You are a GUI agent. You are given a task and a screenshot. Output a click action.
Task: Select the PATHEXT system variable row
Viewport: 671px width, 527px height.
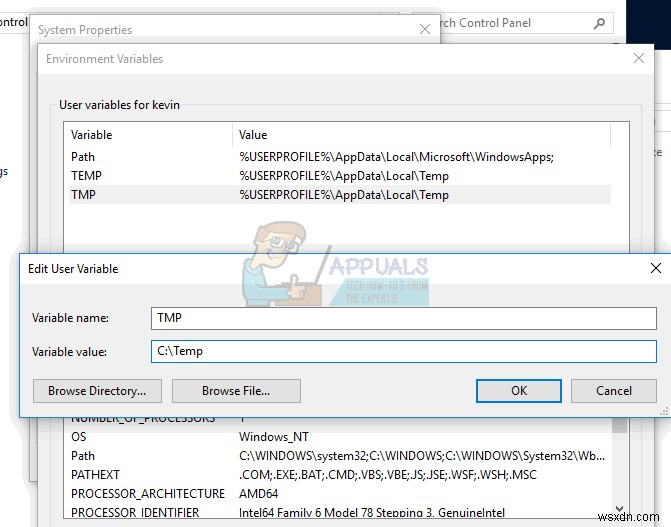340,475
